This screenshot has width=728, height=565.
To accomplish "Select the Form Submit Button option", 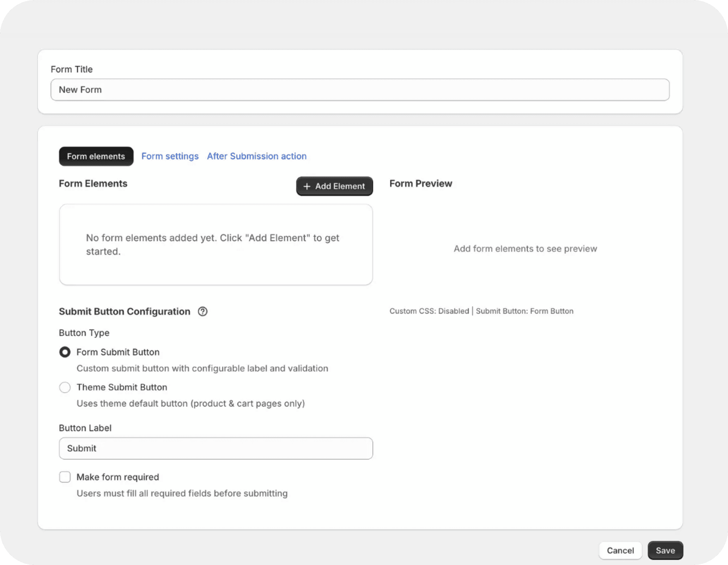I will click(65, 352).
